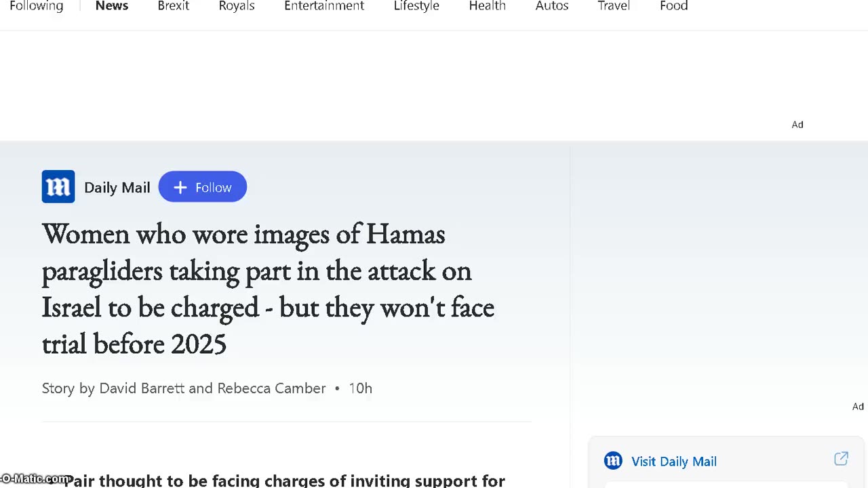Click the Ad label below the navigation bar
This screenshot has height=488, width=868.
coord(797,125)
